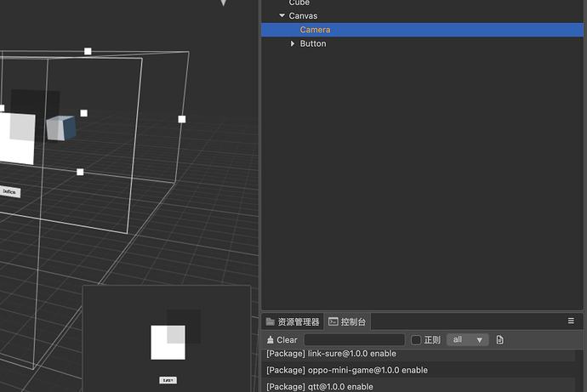Click the blue cube in the scene
Image resolution: width=587 pixels, height=392 pixels.
click(61, 128)
